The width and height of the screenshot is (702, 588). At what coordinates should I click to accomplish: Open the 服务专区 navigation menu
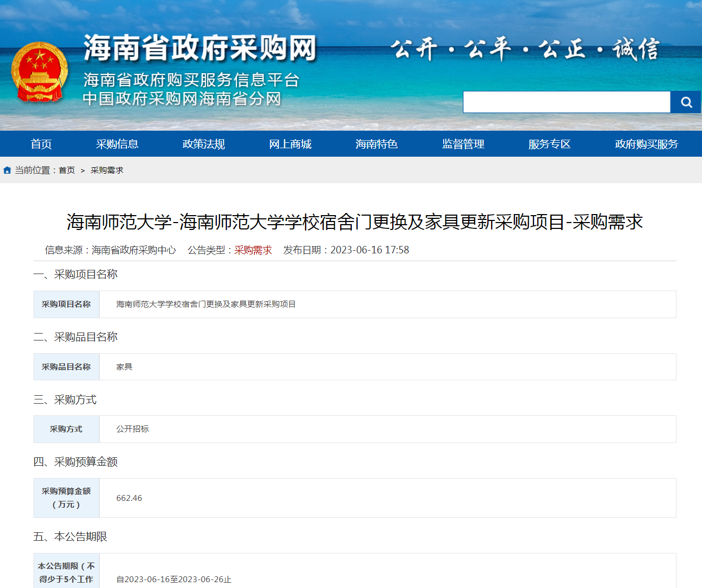point(549,144)
